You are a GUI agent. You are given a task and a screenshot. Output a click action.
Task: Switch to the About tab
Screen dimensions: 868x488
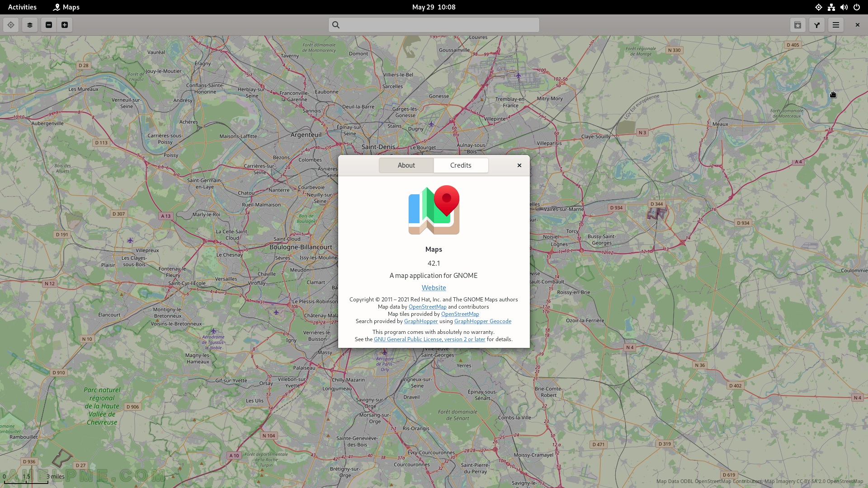tap(406, 165)
